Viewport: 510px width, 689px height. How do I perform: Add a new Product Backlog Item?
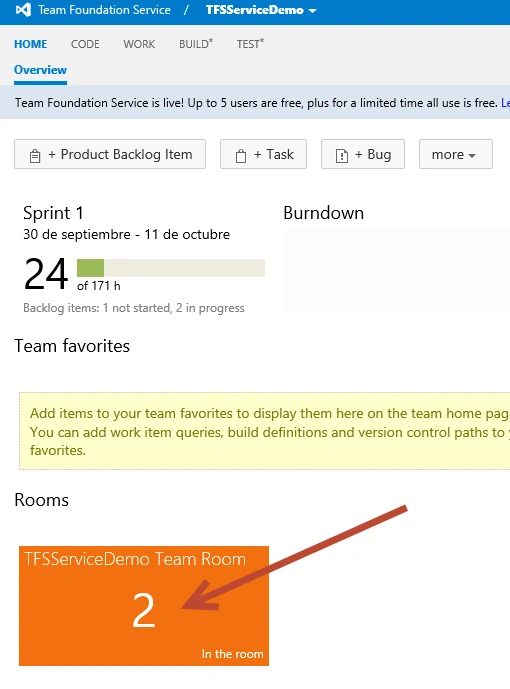pos(110,154)
